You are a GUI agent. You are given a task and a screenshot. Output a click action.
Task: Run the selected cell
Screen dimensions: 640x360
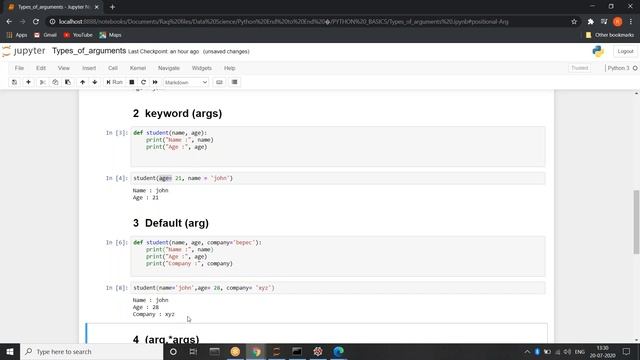pos(114,82)
